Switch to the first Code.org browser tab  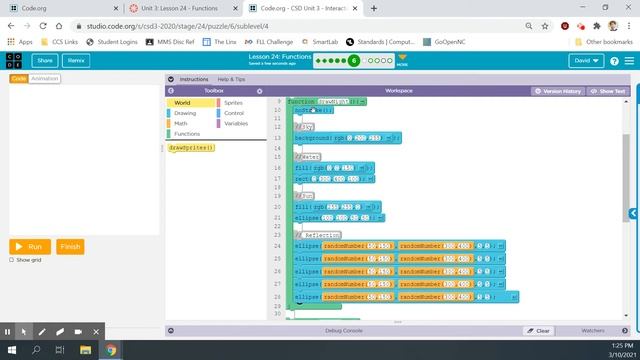(63, 8)
